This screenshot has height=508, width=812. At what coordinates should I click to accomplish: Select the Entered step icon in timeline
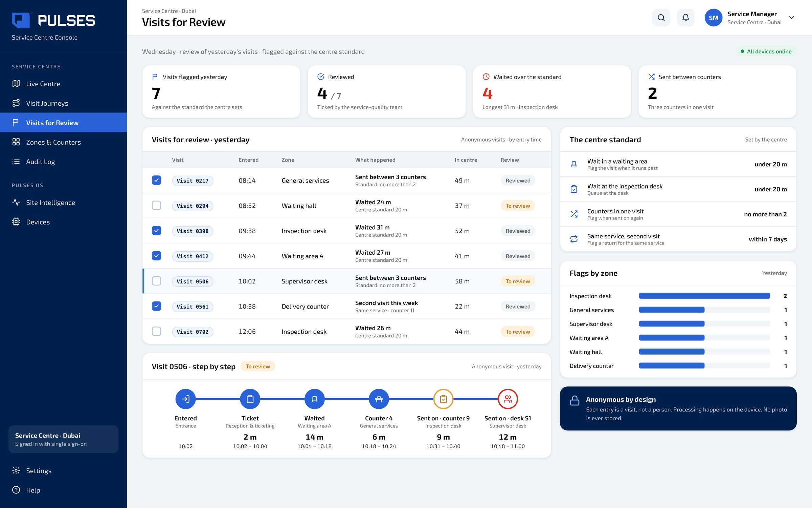pyautogui.click(x=185, y=399)
